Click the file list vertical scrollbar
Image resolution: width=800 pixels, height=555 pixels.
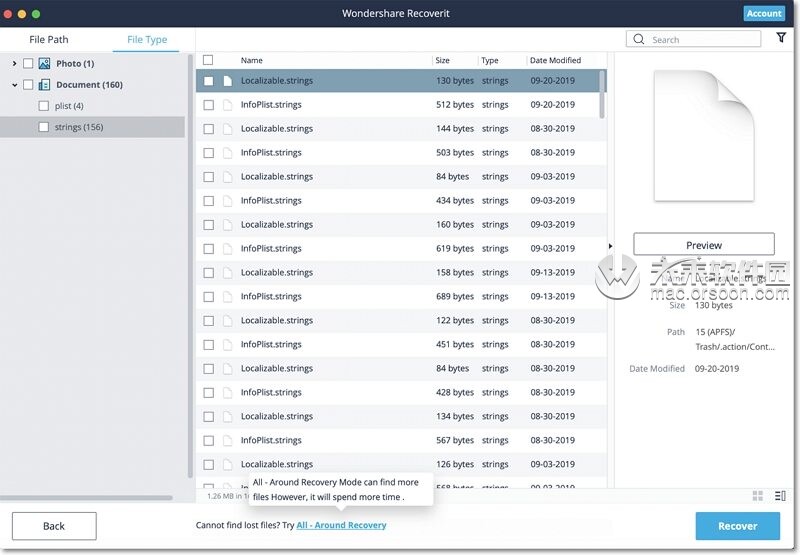[x=602, y=95]
